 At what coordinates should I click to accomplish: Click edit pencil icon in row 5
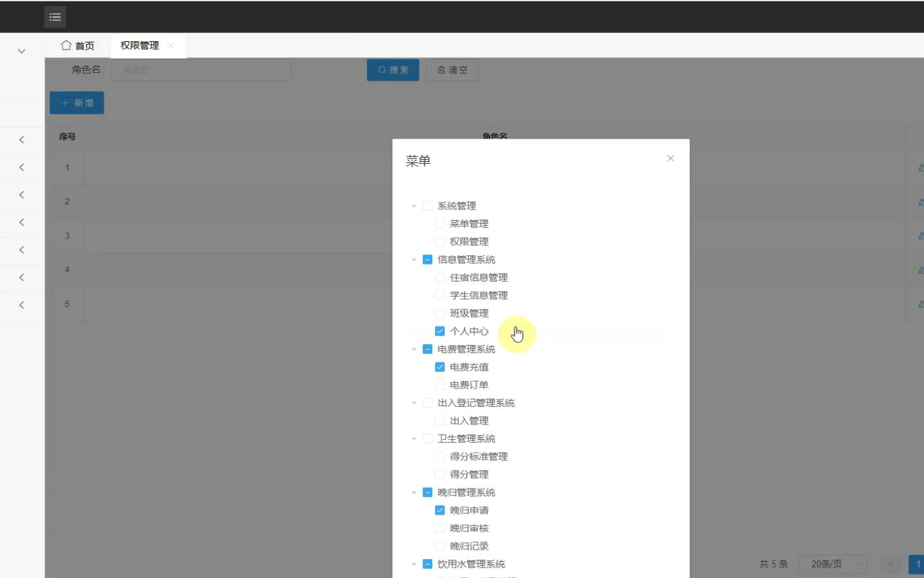point(921,304)
